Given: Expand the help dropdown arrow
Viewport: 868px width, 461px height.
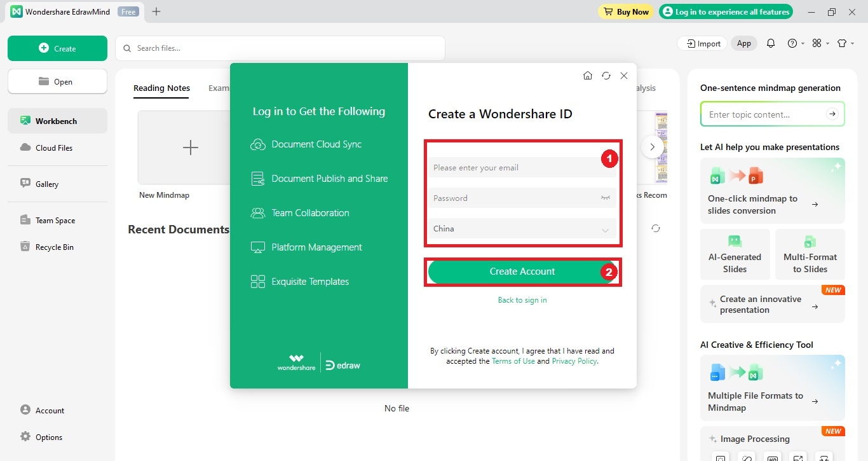Looking at the screenshot, I should 803,43.
